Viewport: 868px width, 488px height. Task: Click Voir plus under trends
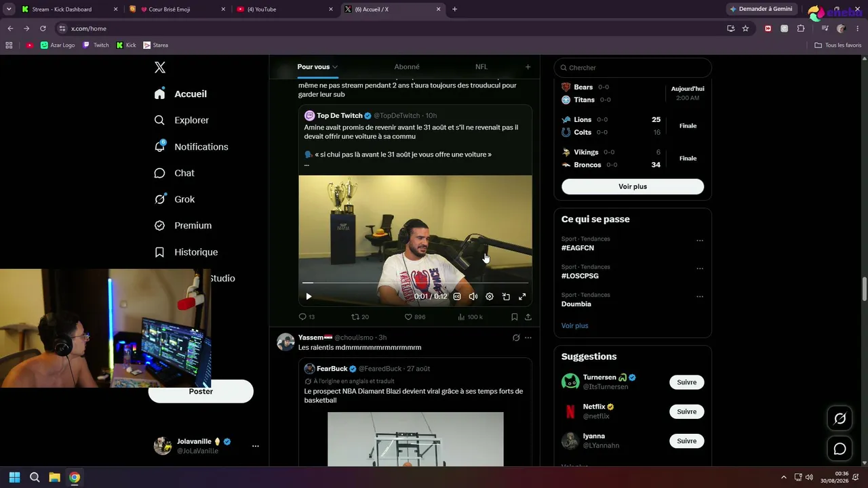[575, 326]
